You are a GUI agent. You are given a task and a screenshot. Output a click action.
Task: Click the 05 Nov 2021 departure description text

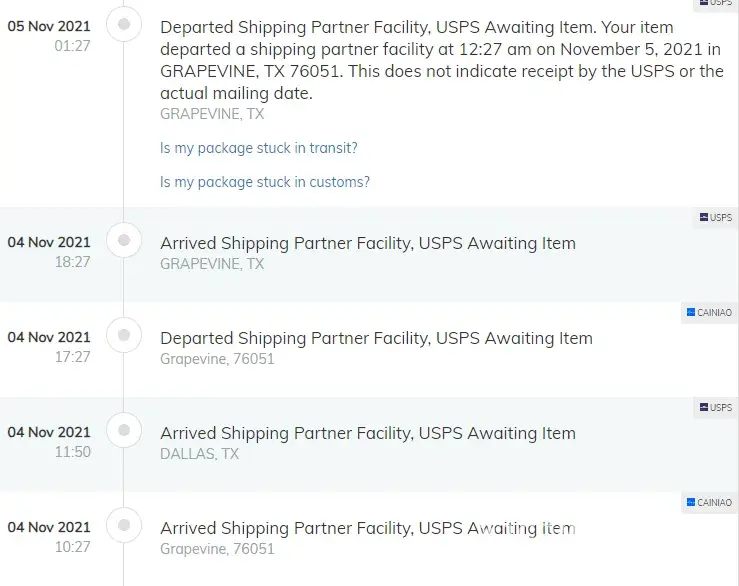[x=441, y=60]
